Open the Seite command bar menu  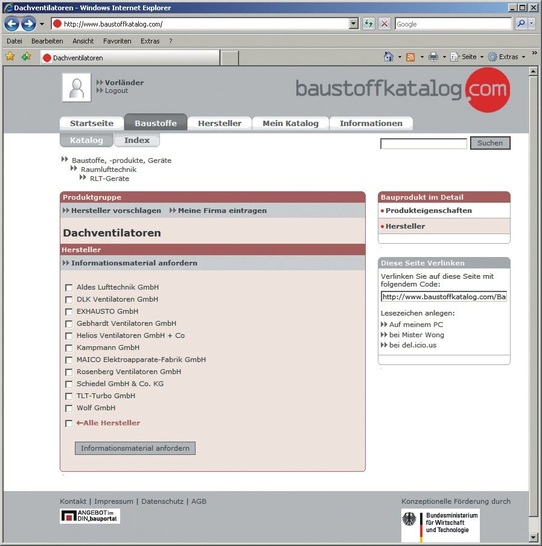click(467, 57)
